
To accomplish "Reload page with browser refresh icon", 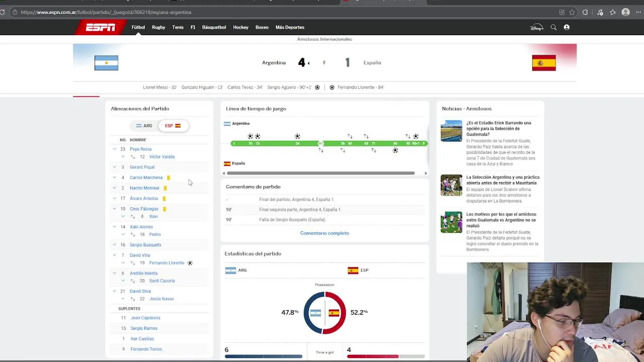I will (3, 12).
